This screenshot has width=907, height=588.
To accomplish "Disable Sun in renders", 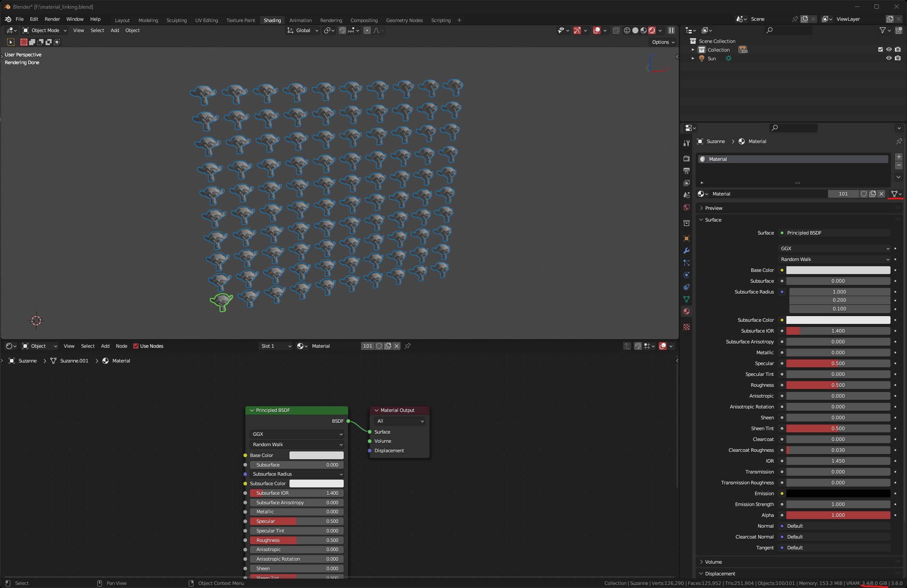I will [x=898, y=58].
